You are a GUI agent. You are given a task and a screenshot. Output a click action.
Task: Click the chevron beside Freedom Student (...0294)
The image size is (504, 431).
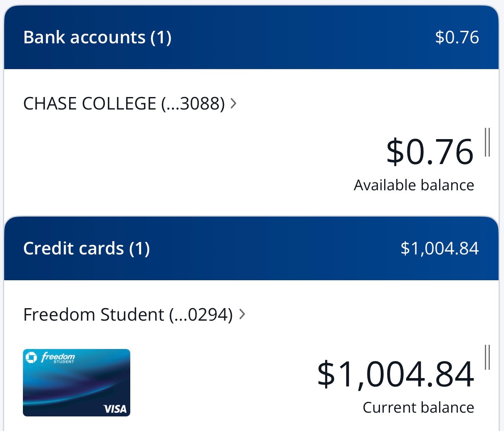tap(242, 314)
